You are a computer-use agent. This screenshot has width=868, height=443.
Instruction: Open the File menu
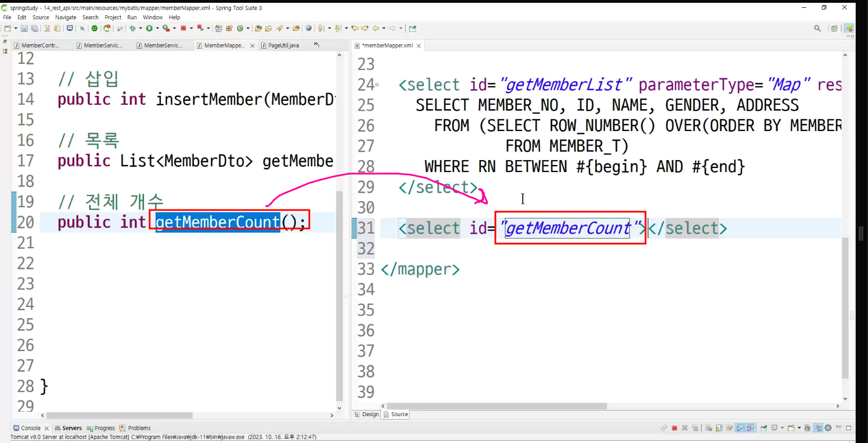pos(7,17)
